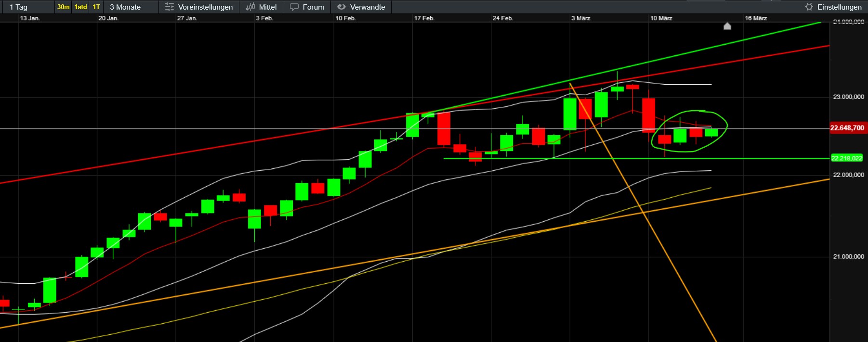
Task: Click the 13 Jan. date label
Action: [30, 18]
